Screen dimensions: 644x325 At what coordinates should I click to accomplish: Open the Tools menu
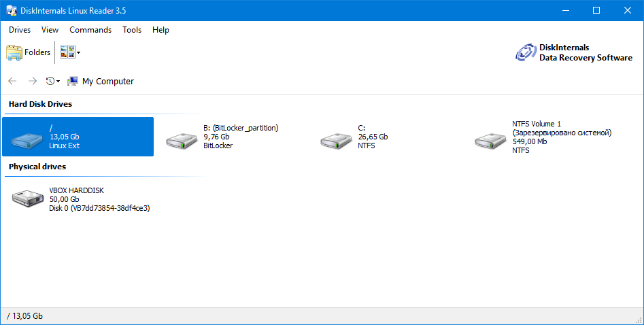click(132, 30)
